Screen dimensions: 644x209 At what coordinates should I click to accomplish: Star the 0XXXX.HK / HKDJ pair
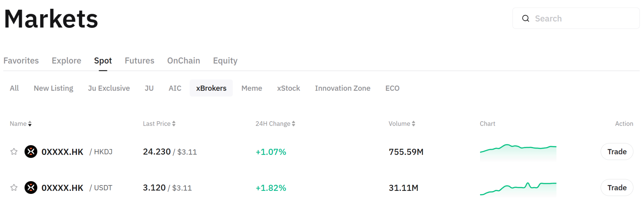click(x=14, y=152)
